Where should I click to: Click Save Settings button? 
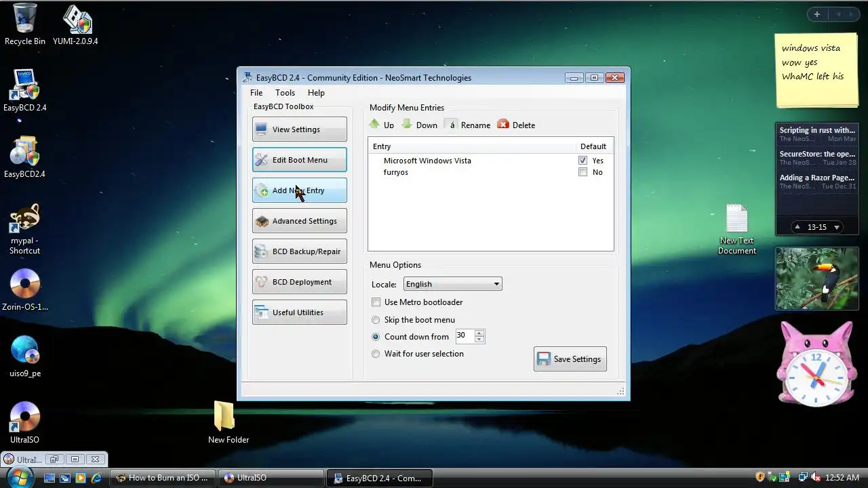(570, 359)
